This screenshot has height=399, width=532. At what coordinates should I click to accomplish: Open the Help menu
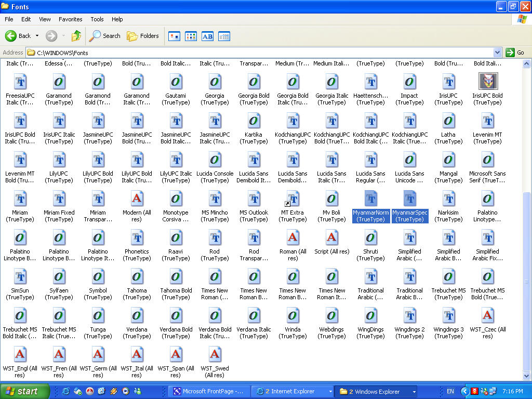tap(117, 19)
